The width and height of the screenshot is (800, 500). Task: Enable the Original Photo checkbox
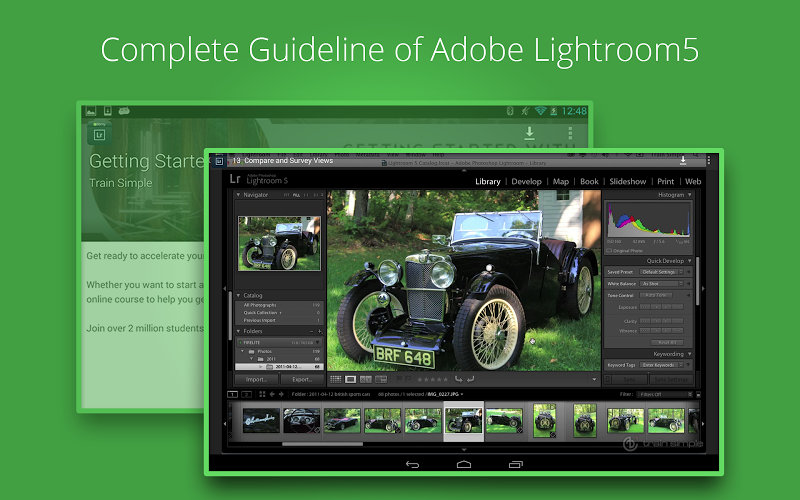[609, 251]
